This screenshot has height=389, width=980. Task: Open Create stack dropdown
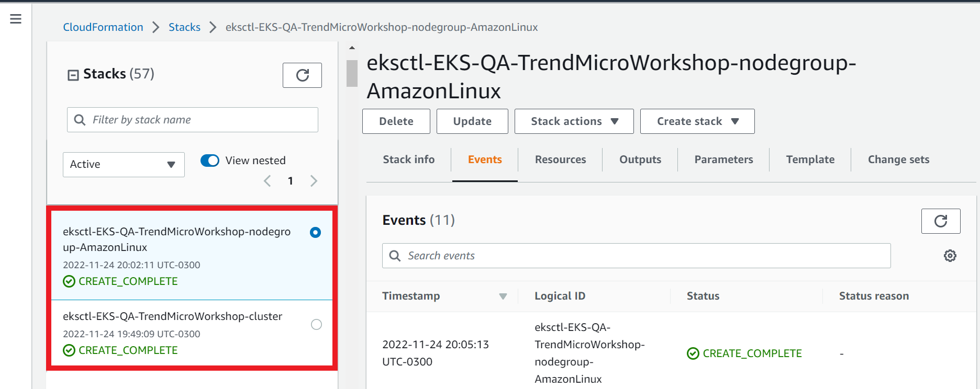coord(697,121)
